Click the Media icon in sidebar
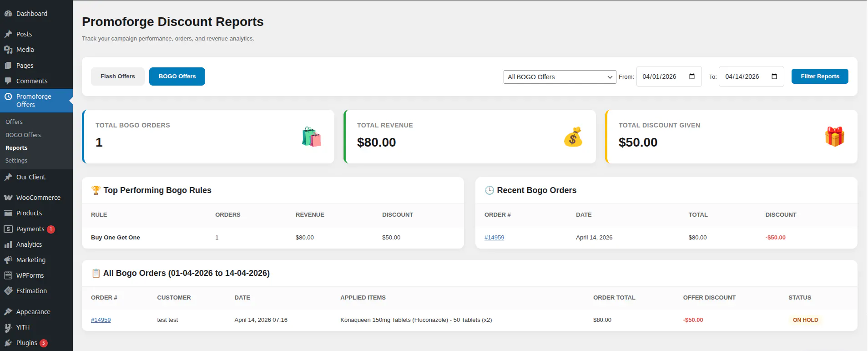The width and height of the screenshot is (868, 351). point(8,50)
